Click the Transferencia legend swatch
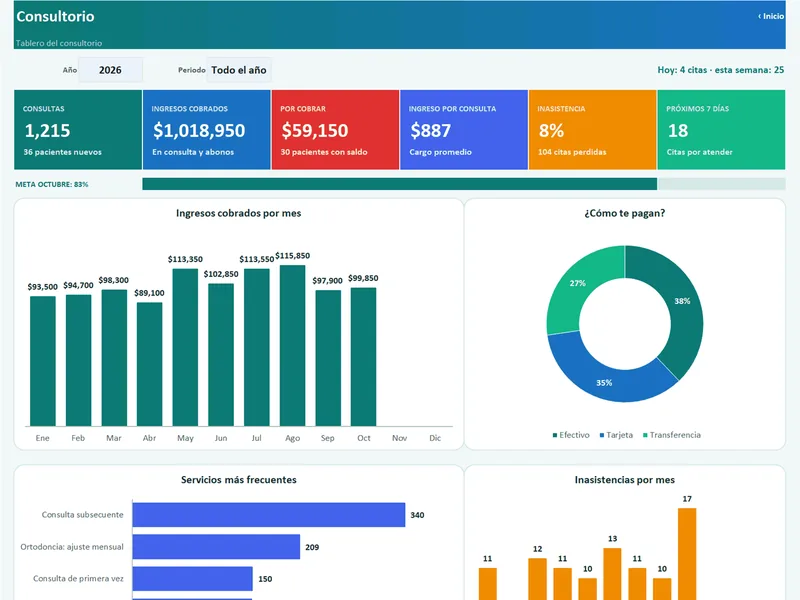Screen dimensions: 800x600 coord(645,435)
